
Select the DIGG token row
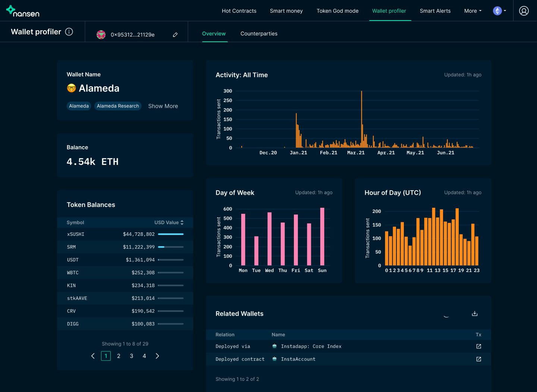[125, 324]
